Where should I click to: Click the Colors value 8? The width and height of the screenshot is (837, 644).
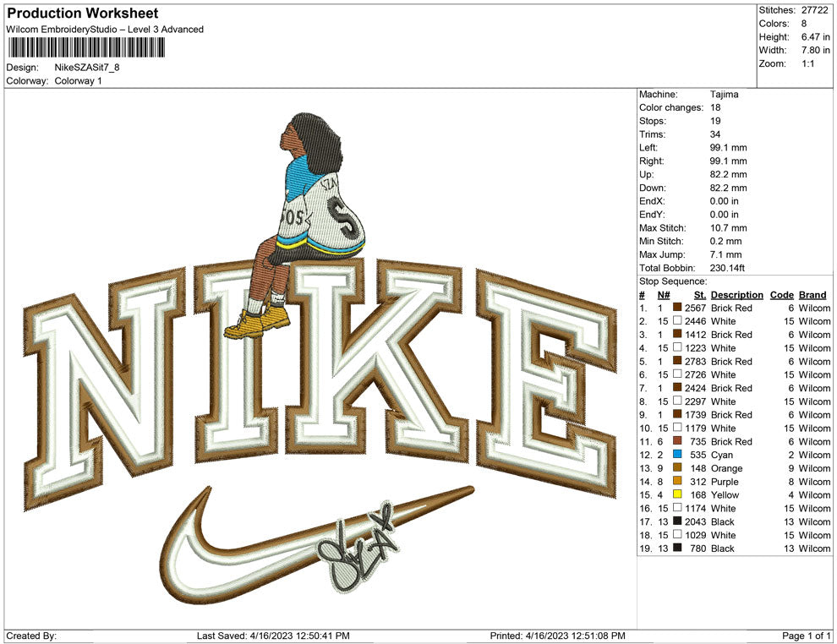click(x=804, y=24)
